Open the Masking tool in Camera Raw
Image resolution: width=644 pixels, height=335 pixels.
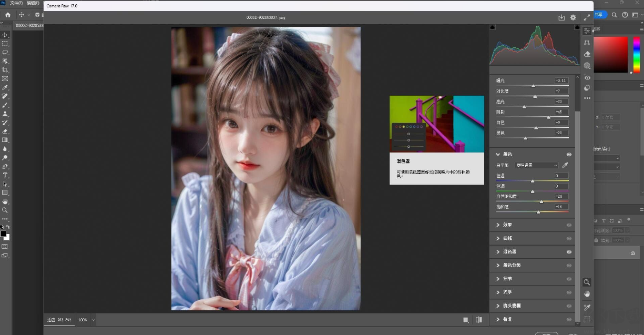click(x=587, y=66)
